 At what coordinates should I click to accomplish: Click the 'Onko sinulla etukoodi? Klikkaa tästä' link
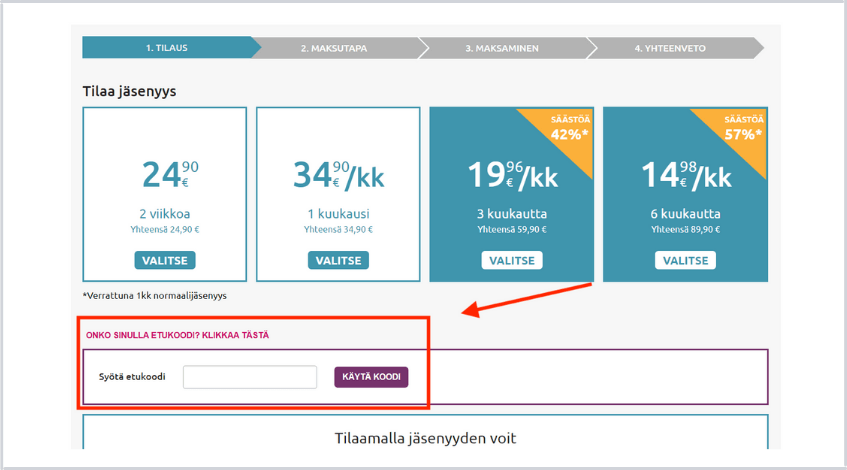tap(176, 335)
